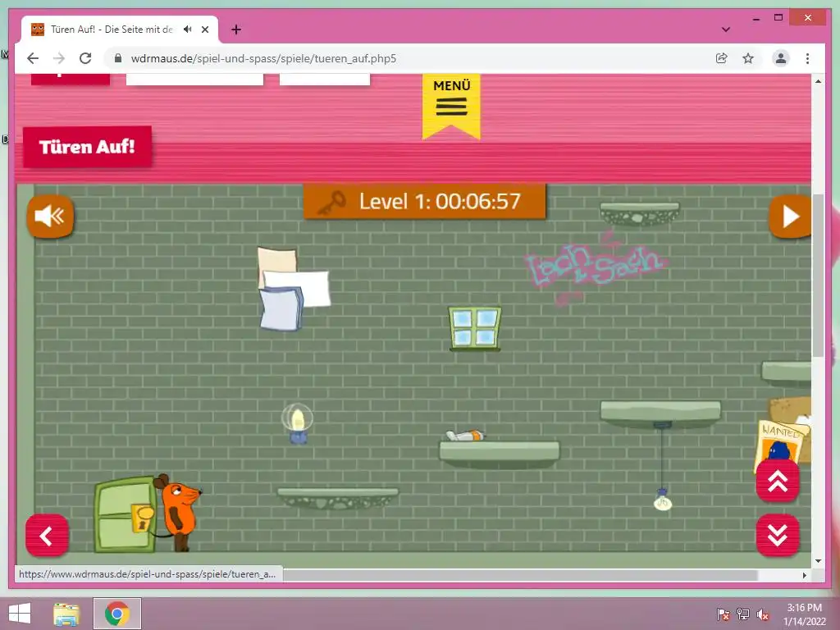The width and height of the screenshot is (840, 630).
Task: Open the yellow MENÜ banner
Action: 451,106
